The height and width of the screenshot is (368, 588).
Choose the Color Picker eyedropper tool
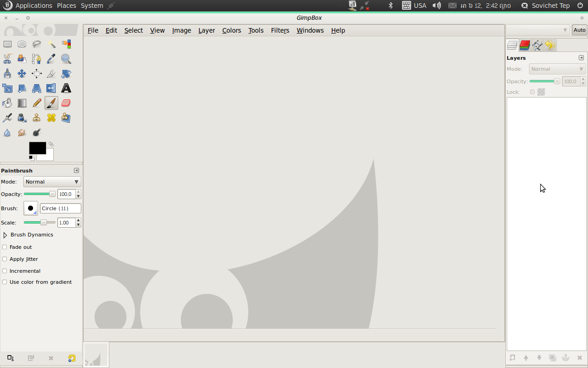click(51, 59)
